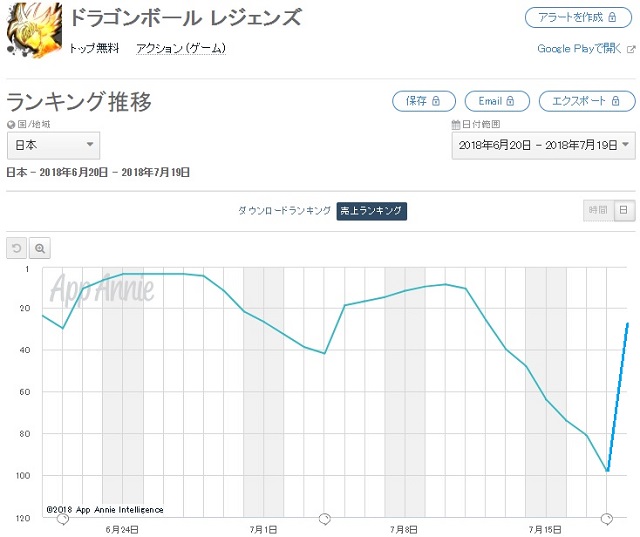Click the Google Playで開く link
The height and width of the screenshot is (537, 640).
[x=579, y=49]
